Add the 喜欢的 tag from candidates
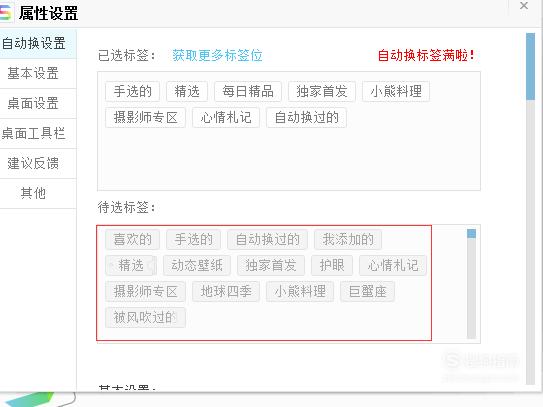543x407 pixels. 133,239
